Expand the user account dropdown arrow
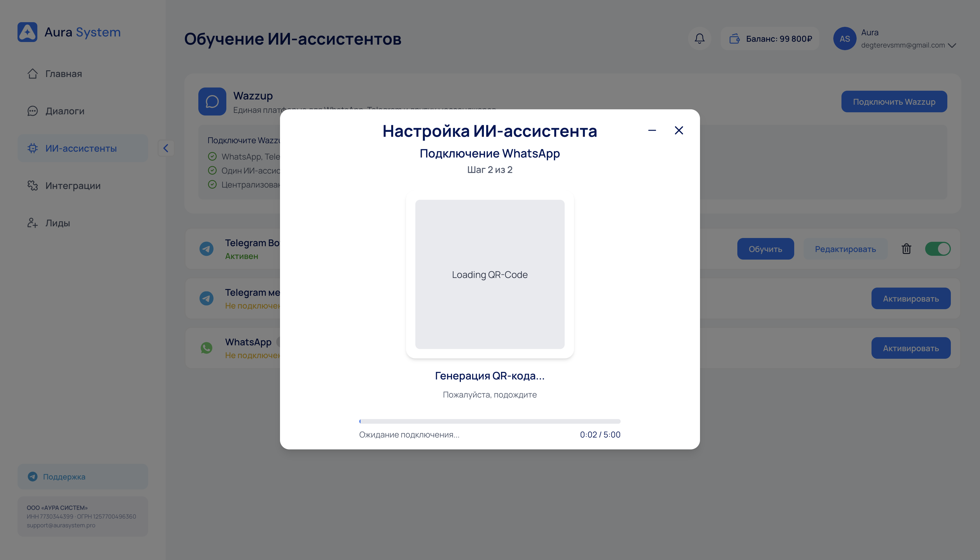Screen dimensions: 980x560 coord(952,45)
